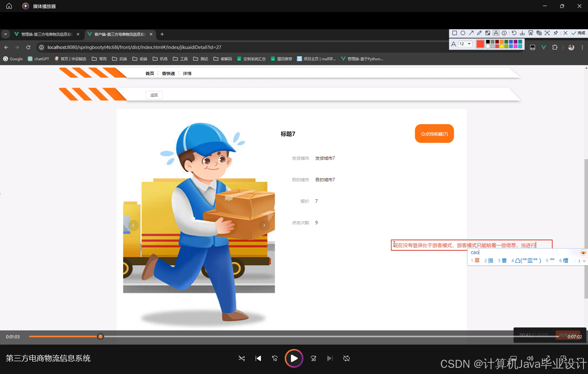Expand the tab search dropdown
588x374 pixels.
click(x=5, y=34)
